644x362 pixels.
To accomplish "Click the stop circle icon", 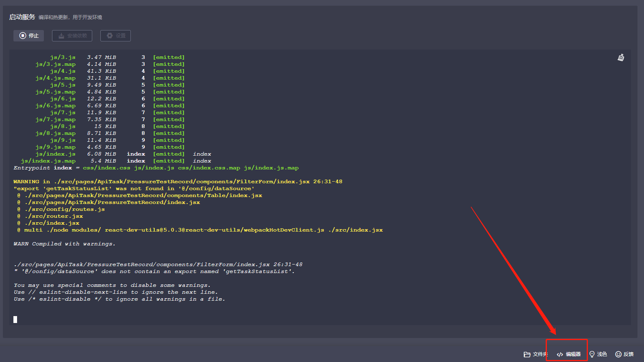I will [x=23, y=36].
